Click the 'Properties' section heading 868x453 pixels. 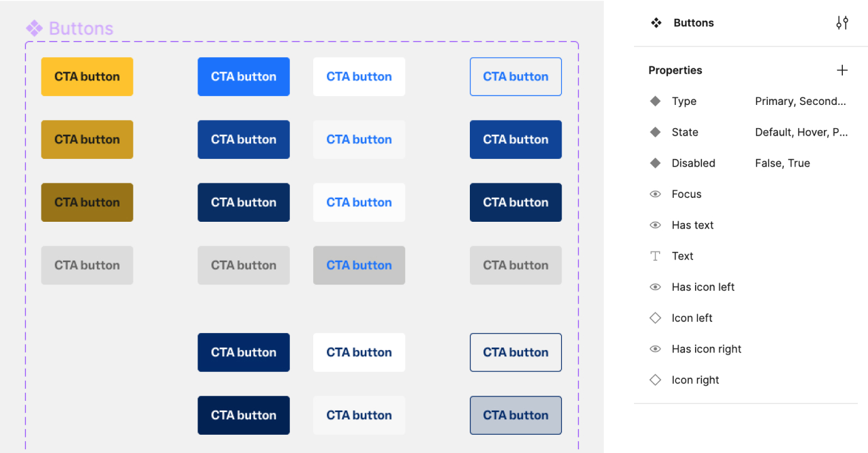click(675, 70)
